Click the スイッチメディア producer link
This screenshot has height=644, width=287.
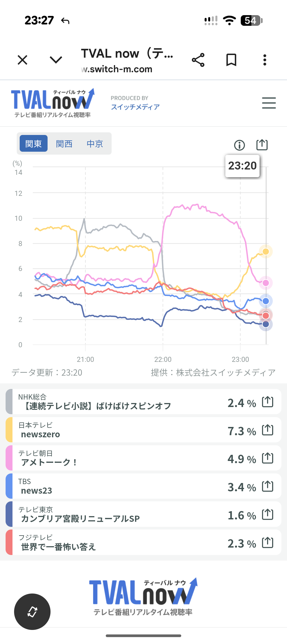coord(135,107)
